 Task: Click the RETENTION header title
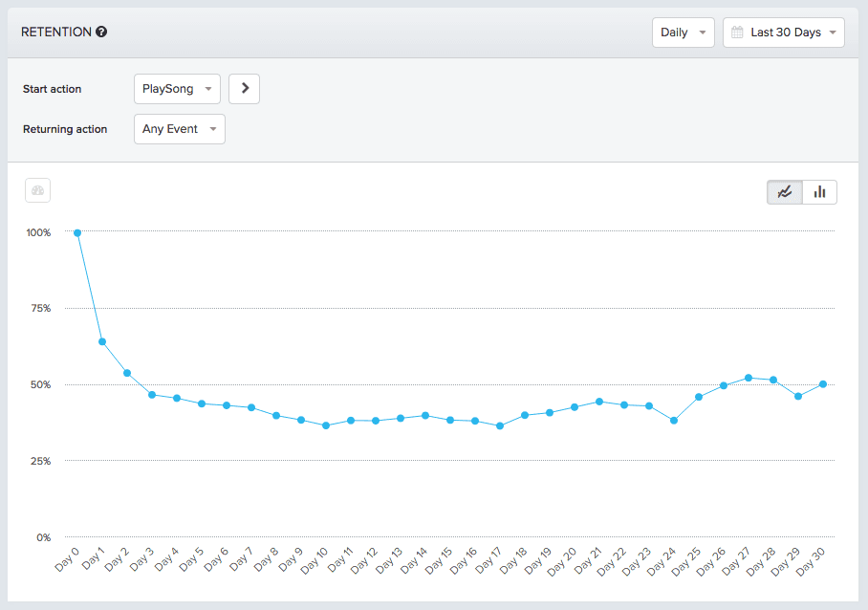click(x=57, y=31)
